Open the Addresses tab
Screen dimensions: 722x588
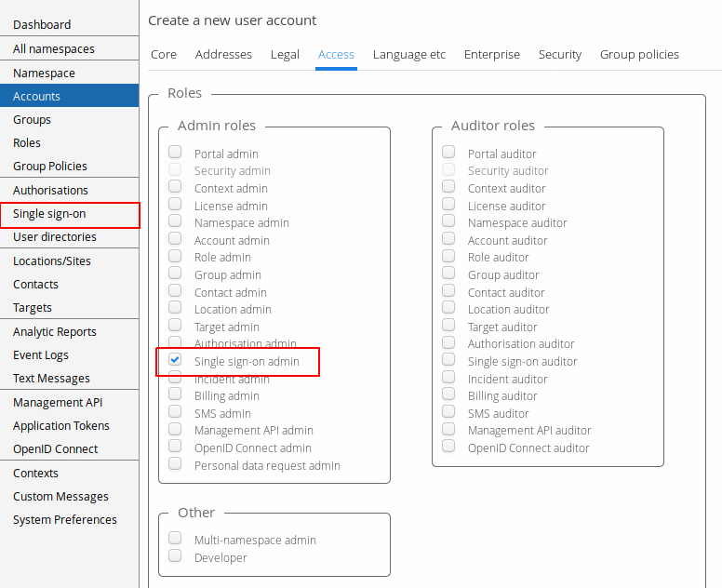[223, 55]
